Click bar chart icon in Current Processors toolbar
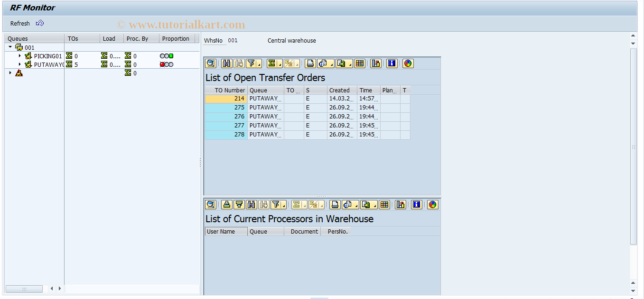 click(x=401, y=205)
